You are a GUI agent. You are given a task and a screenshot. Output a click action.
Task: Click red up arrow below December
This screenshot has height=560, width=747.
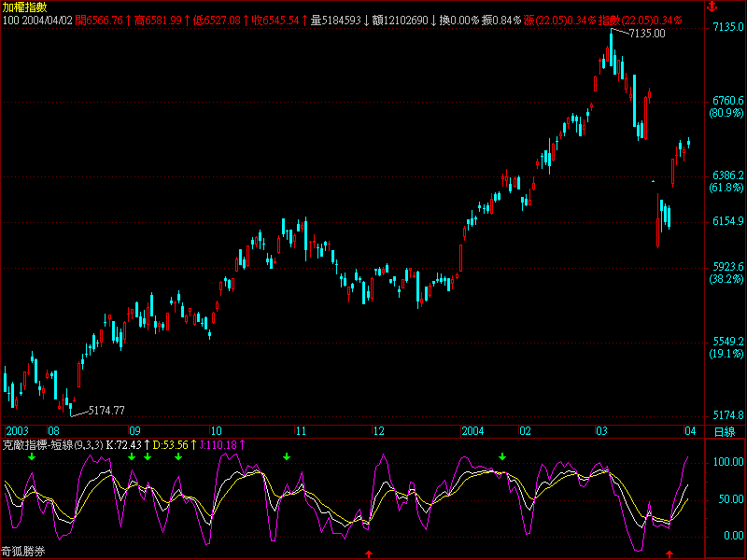pyautogui.click(x=368, y=554)
